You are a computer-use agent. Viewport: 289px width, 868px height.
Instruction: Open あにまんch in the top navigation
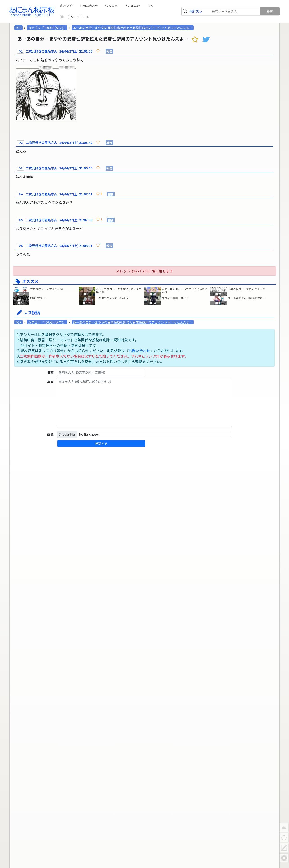click(x=133, y=6)
